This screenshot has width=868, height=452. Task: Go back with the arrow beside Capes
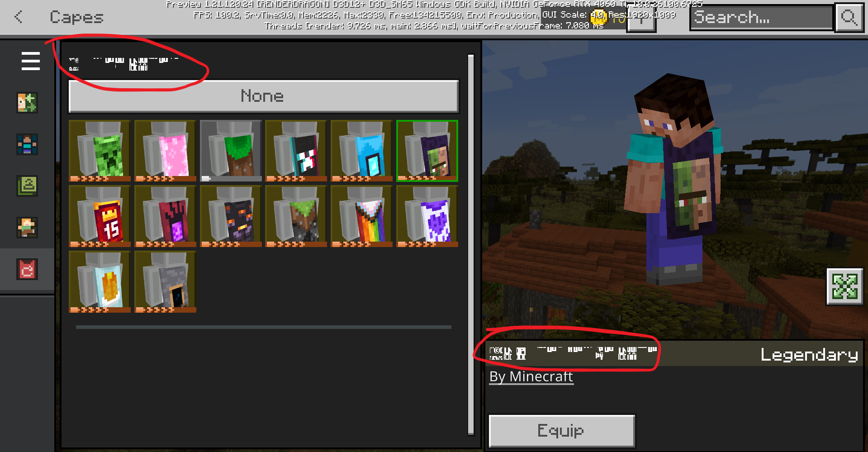coord(19,17)
